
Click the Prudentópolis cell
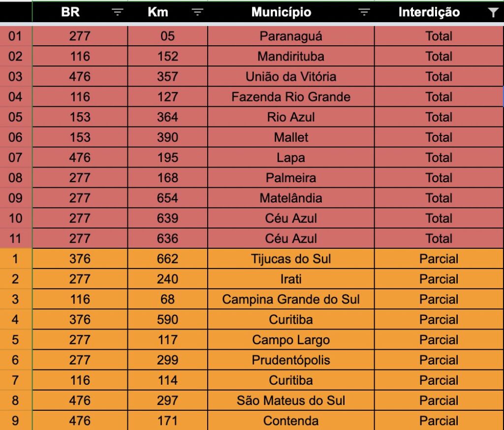coord(291,360)
